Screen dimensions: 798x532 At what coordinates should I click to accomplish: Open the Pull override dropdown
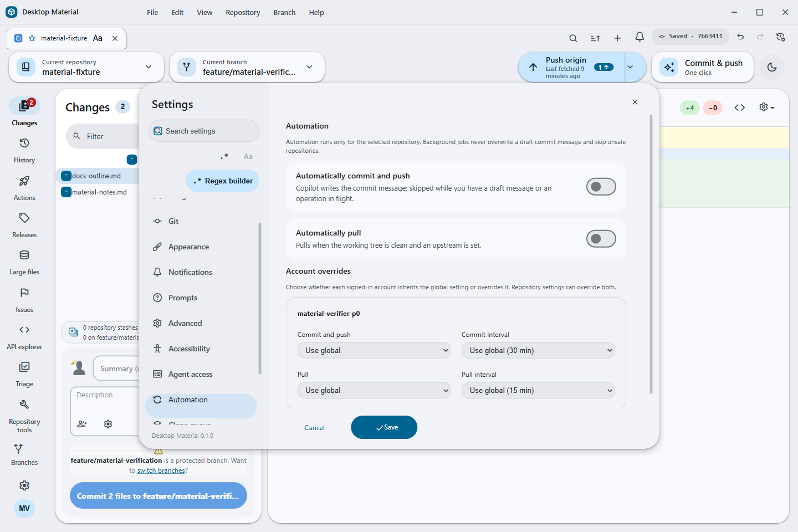click(x=374, y=390)
